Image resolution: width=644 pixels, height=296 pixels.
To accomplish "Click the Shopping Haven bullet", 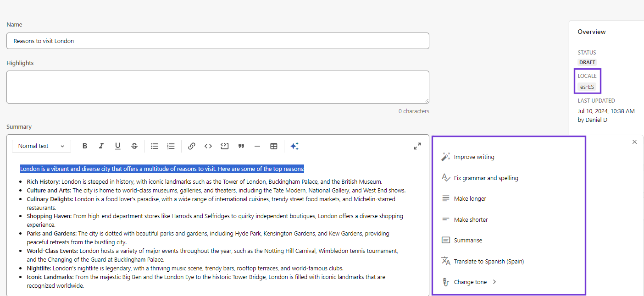I will pos(215,220).
